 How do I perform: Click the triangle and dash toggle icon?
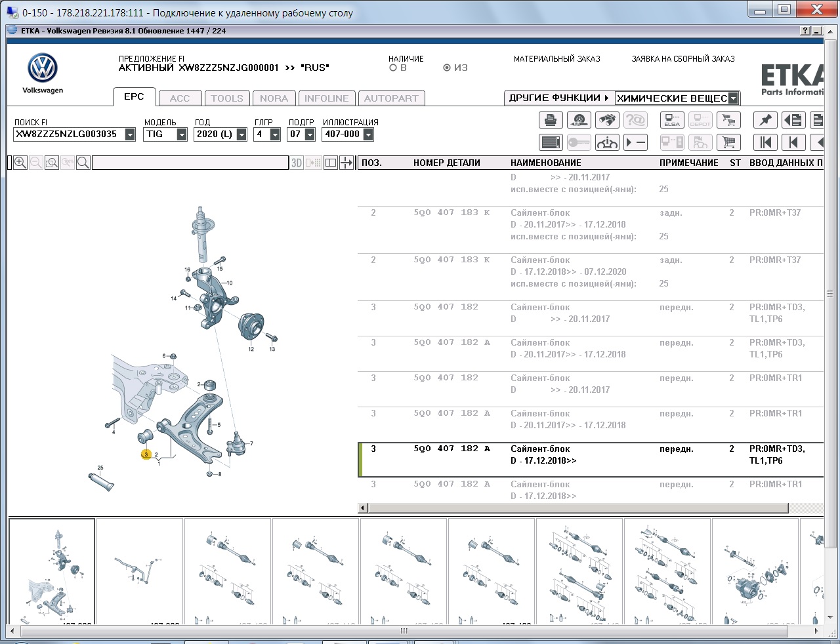(635, 142)
